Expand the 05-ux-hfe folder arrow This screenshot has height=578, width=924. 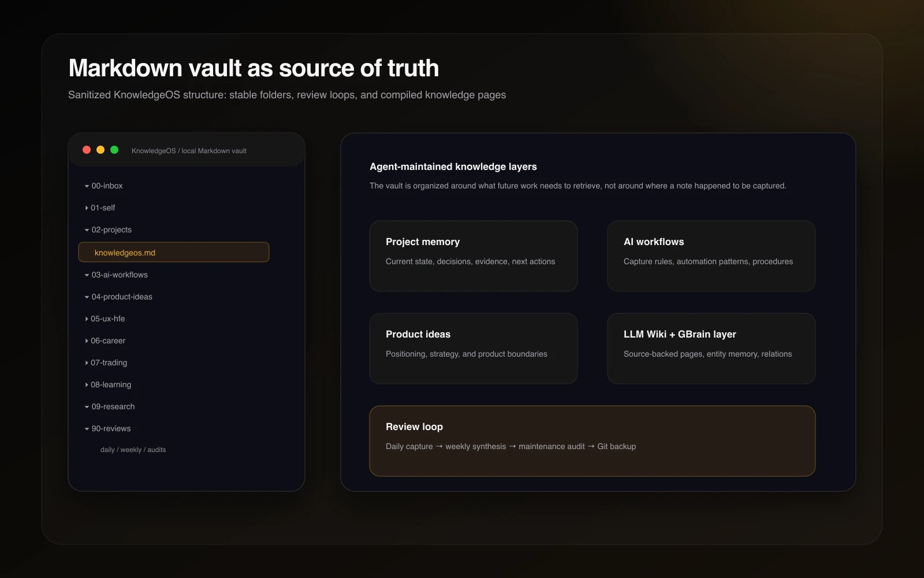(x=87, y=319)
